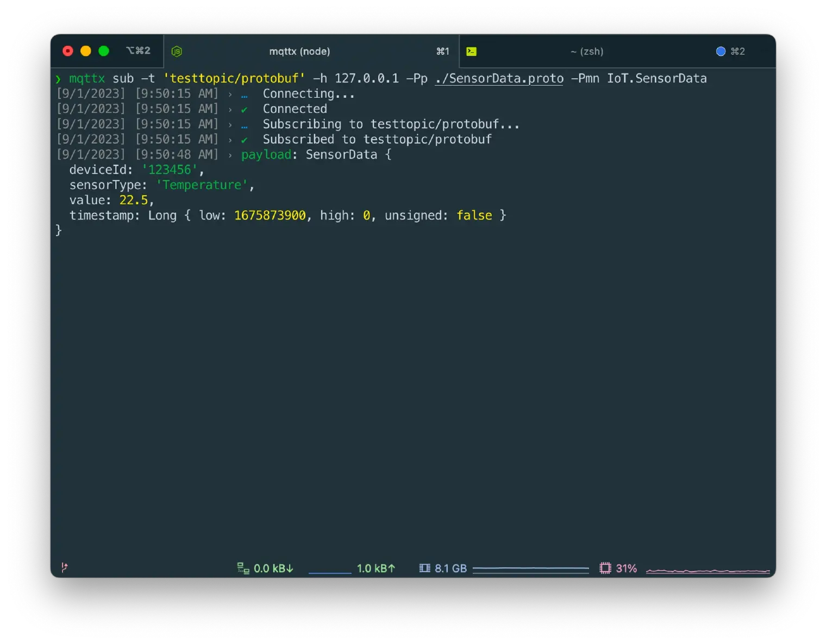Click the CPU usage graph line
This screenshot has height=644, width=826.
click(708, 571)
